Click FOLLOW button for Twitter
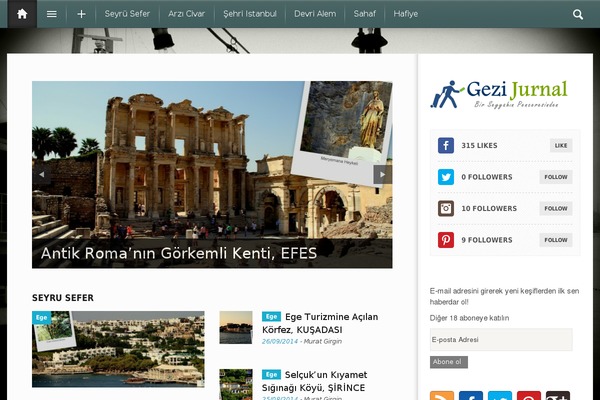Screen dimensions: 600x400 click(x=556, y=177)
